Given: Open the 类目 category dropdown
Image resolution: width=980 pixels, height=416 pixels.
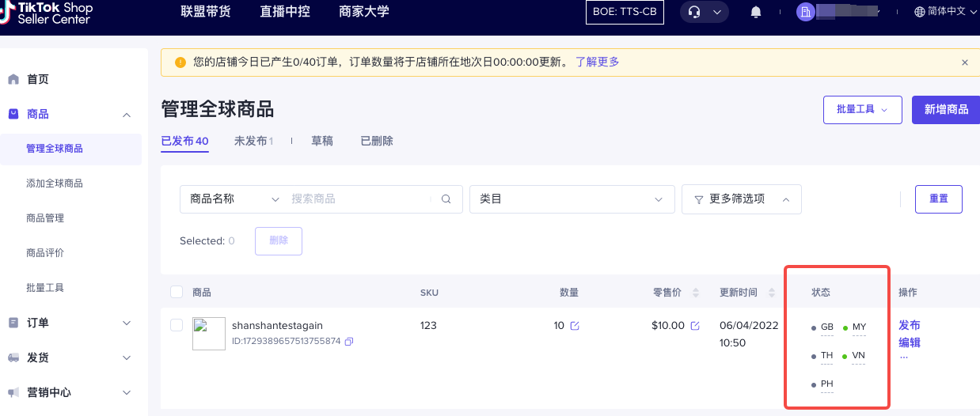Looking at the screenshot, I should 572,199.
